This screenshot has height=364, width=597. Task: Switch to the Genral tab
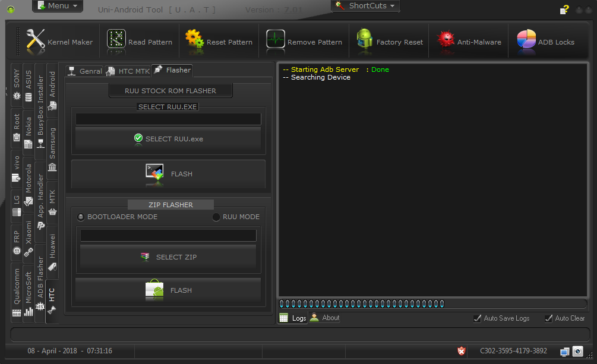[84, 71]
